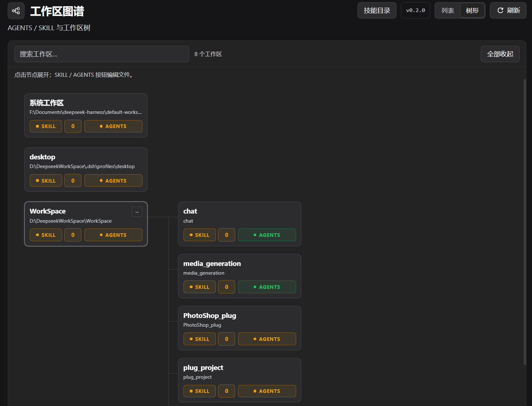The height and width of the screenshot is (406, 532).
Task: Click the 0 count badge in chat
Action: tap(227, 235)
